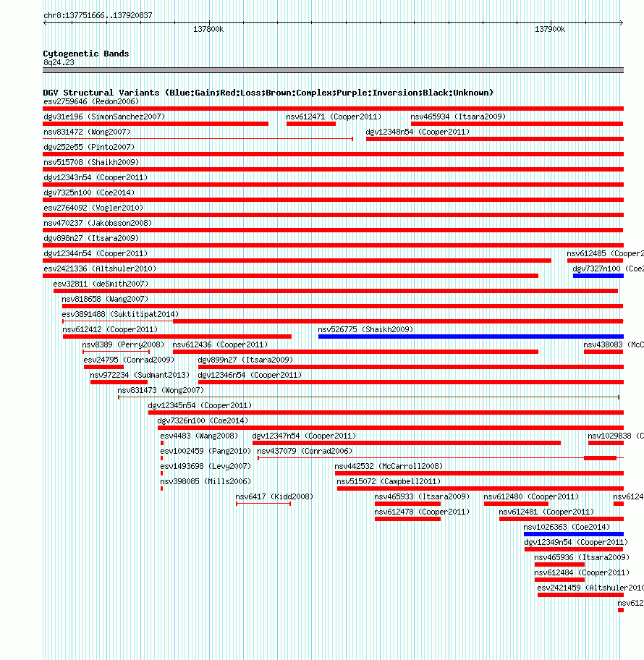This screenshot has width=644, height=660.
Task: Click nsv612412 (Cooper2011) label
Action: pyautogui.click(x=110, y=329)
